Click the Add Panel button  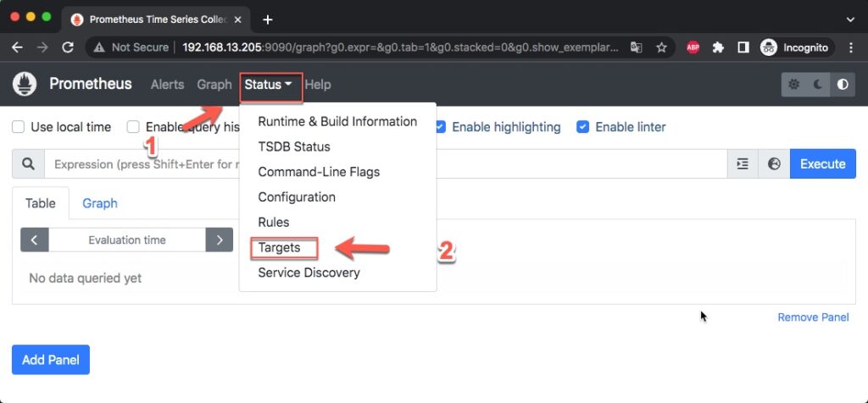[x=51, y=360]
